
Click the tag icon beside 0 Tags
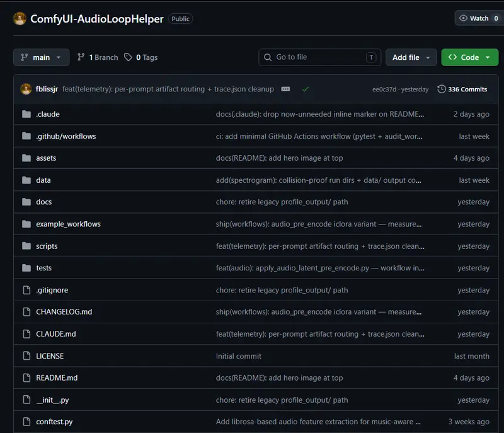tap(129, 57)
